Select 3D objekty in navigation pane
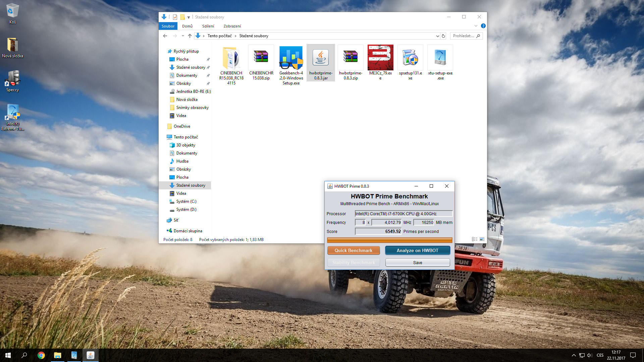 click(186, 145)
